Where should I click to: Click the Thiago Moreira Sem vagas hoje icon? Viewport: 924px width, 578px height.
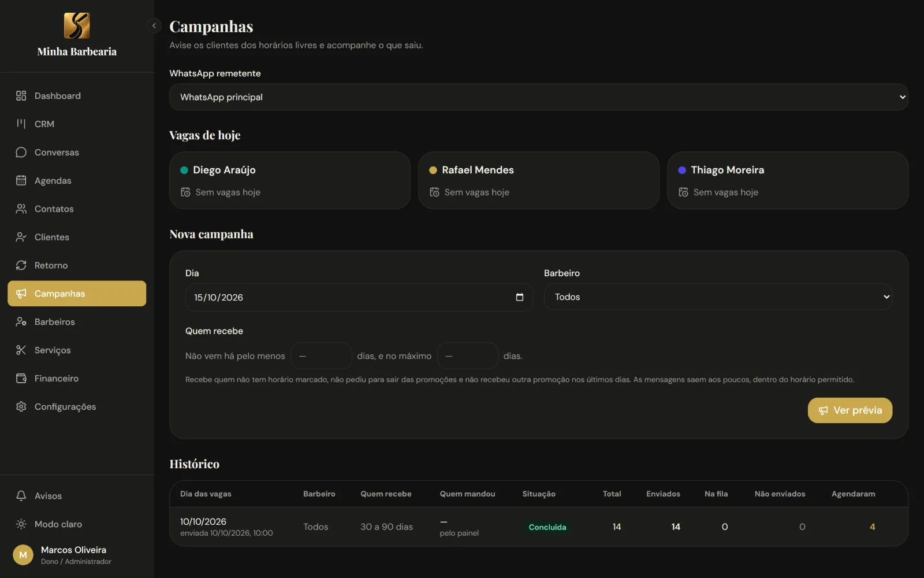(x=683, y=192)
